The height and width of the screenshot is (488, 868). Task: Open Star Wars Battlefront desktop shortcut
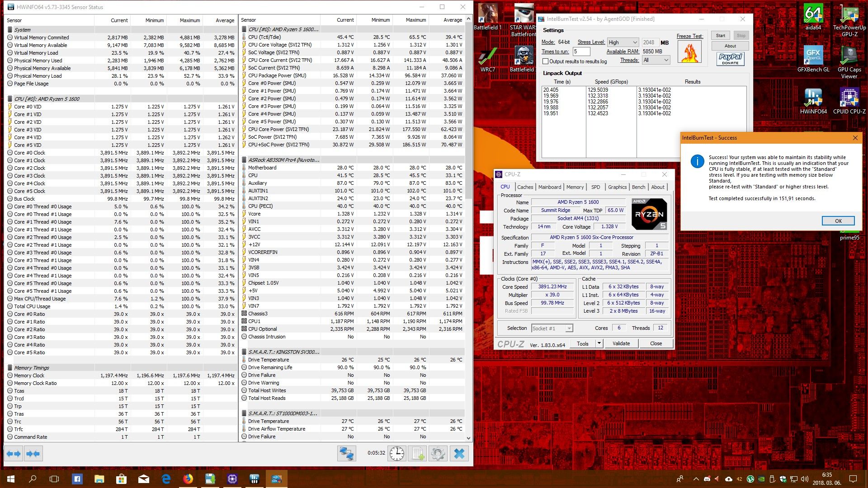click(524, 20)
